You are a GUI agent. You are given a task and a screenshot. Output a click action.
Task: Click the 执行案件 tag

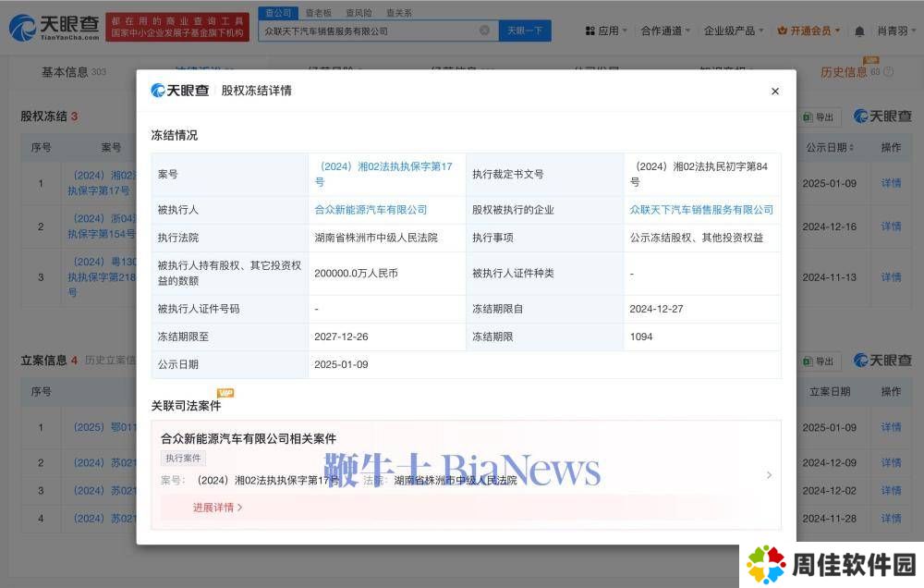[183, 458]
